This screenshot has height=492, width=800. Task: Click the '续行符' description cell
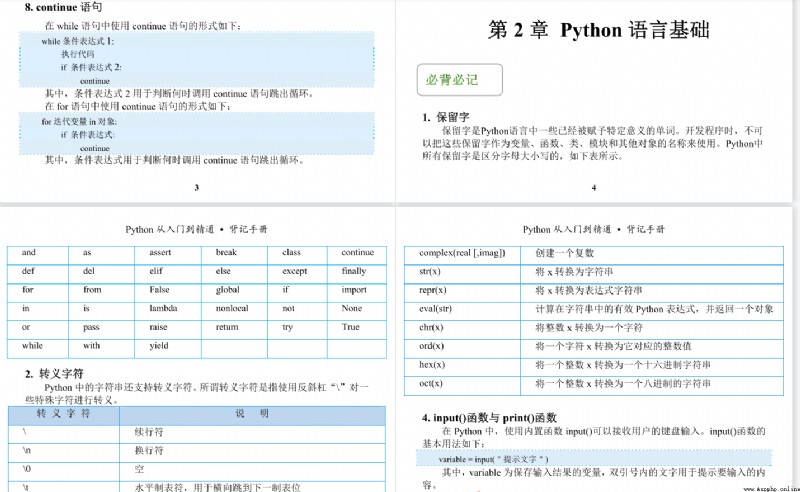tap(253, 435)
